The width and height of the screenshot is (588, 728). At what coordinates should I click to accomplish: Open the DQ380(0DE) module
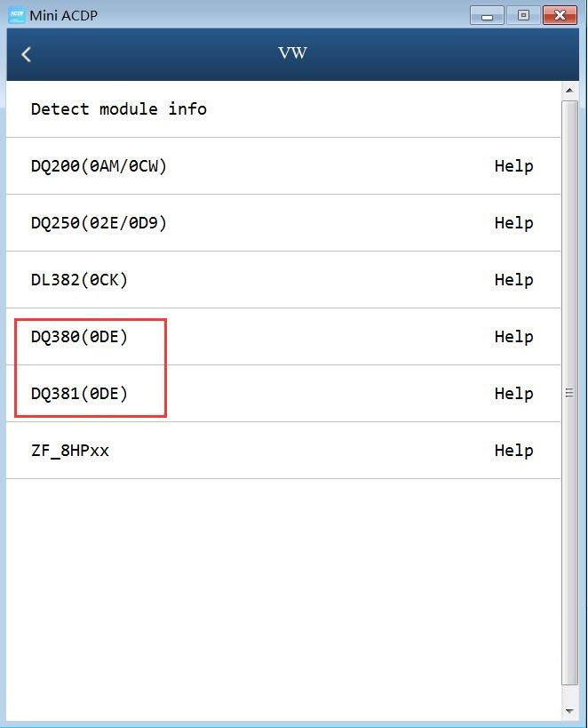click(79, 337)
